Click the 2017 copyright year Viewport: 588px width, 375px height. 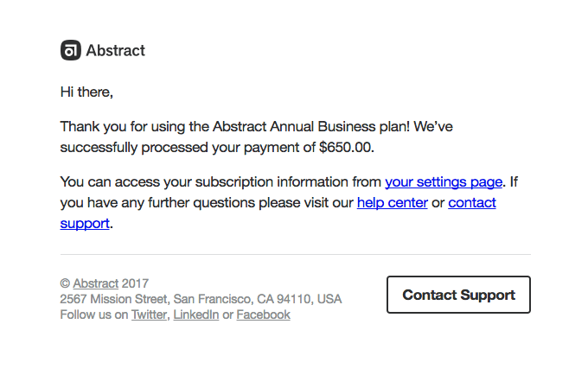pos(136,283)
